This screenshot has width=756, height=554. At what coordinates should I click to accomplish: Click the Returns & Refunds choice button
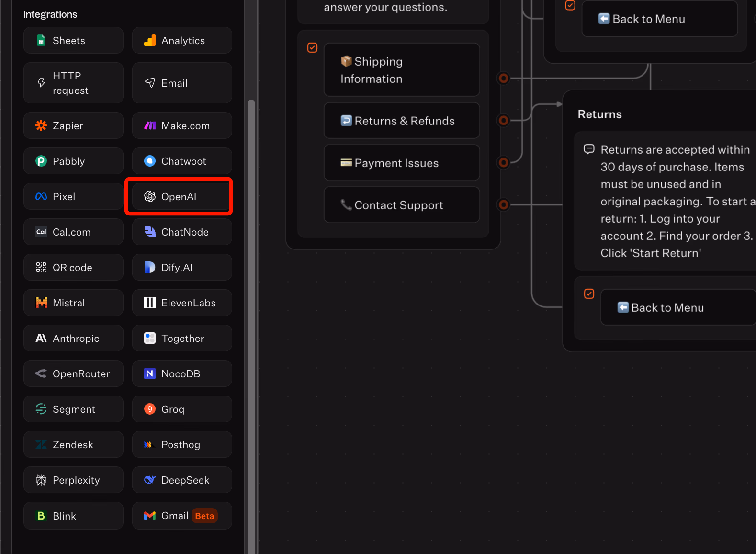(401, 121)
